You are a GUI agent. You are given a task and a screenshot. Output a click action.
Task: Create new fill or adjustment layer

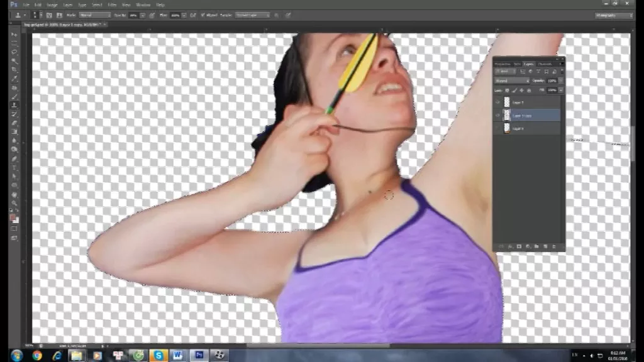(x=528, y=246)
